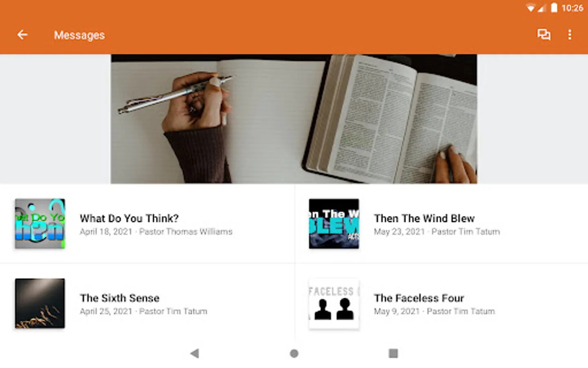
Task: Select The Faceless Four message title
Action: (x=419, y=298)
